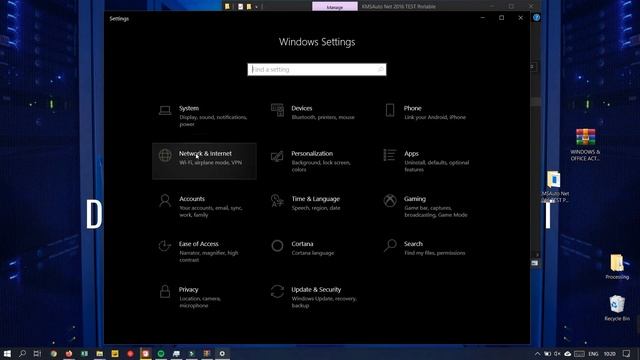This screenshot has width=640, height=360.
Task: Minimize the Settings window
Action: pos(482,18)
